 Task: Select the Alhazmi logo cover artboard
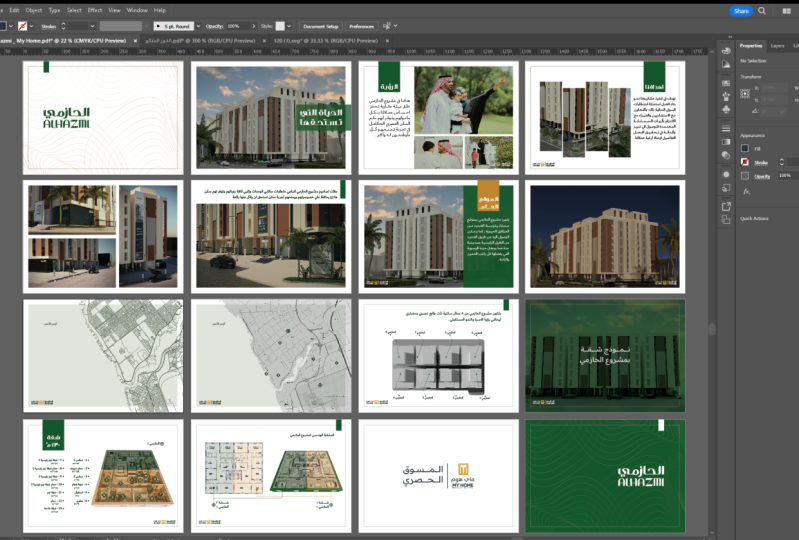pyautogui.click(x=103, y=118)
